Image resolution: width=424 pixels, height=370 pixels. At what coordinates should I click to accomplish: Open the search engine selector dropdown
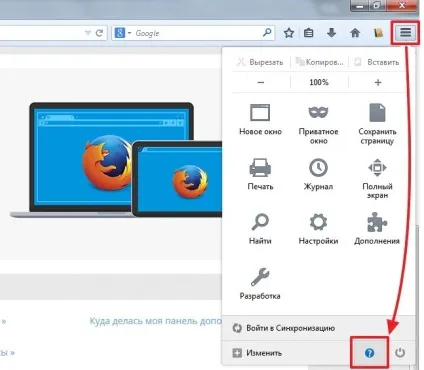click(x=123, y=33)
